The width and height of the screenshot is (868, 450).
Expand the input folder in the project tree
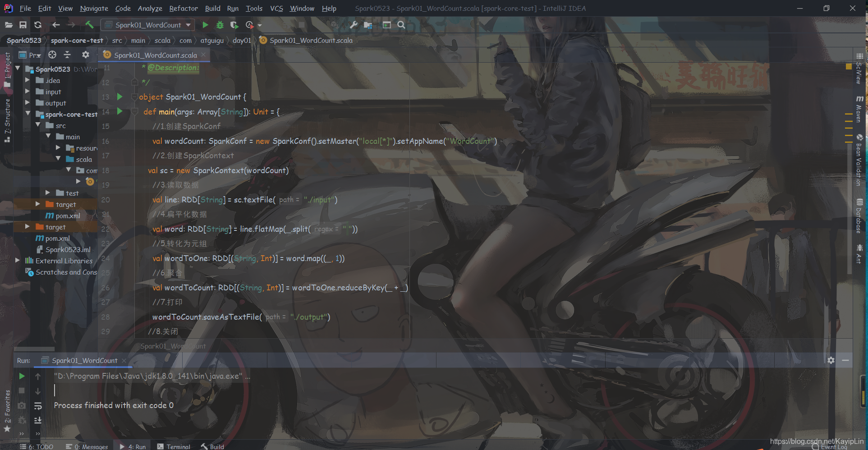point(28,92)
